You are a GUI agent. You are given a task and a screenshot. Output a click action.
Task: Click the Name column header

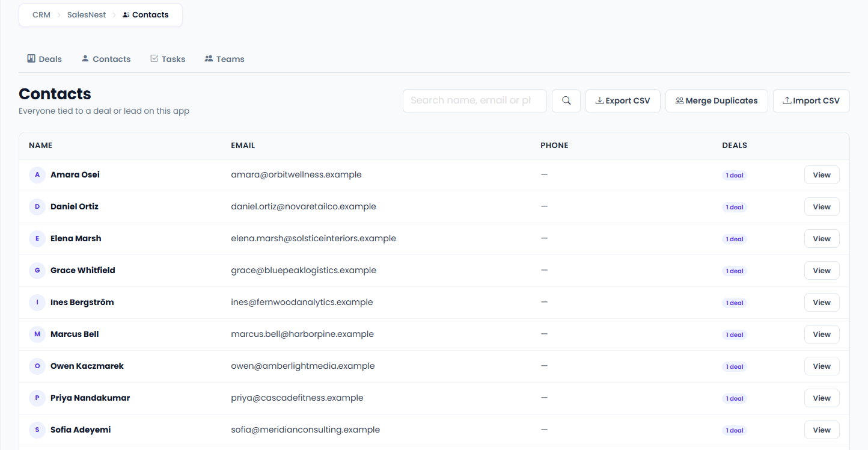point(41,146)
